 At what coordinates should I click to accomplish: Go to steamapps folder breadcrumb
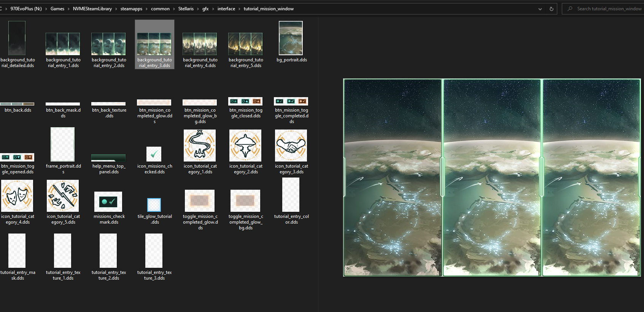pyautogui.click(x=131, y=9)
